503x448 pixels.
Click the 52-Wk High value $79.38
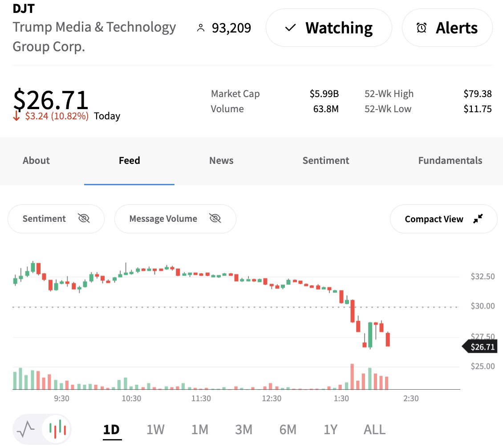tap(477, 94)
